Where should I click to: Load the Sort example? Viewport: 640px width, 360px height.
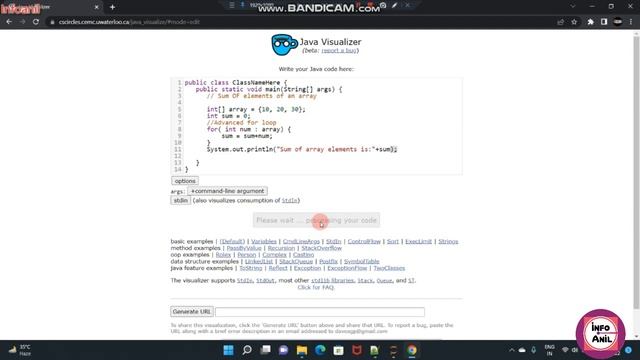[x=393, y=242]
